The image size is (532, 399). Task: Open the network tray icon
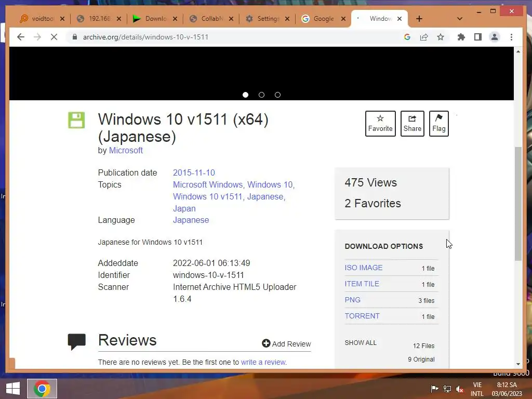(447, 389)
